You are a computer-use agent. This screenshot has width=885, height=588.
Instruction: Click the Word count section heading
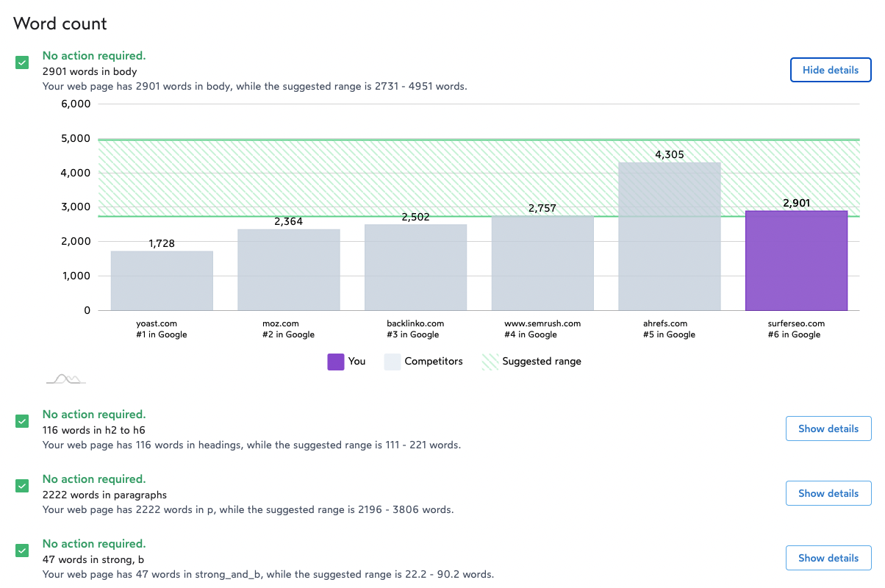pyautogui.click(x=60, y=24)
